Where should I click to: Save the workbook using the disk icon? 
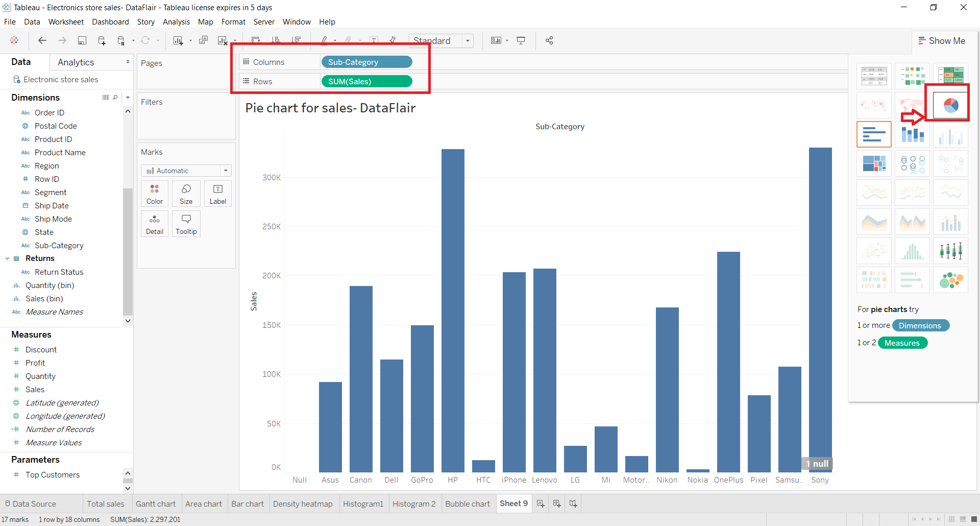tap(82, 40)
